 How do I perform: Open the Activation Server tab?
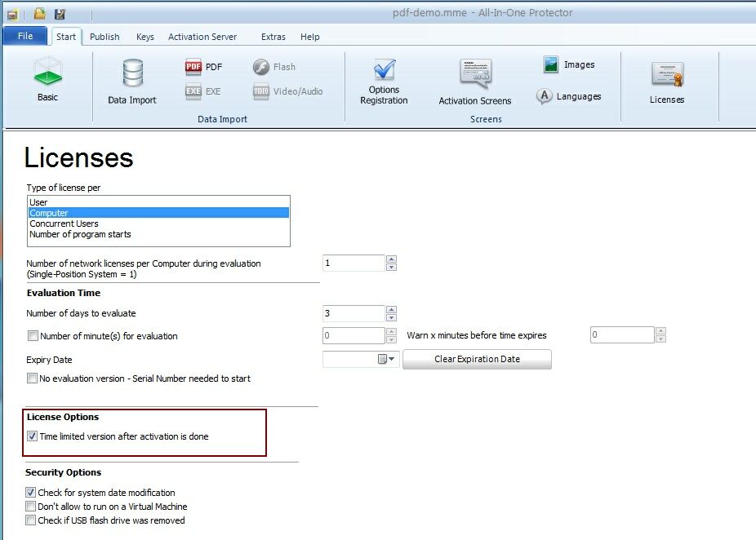[202, 37]
